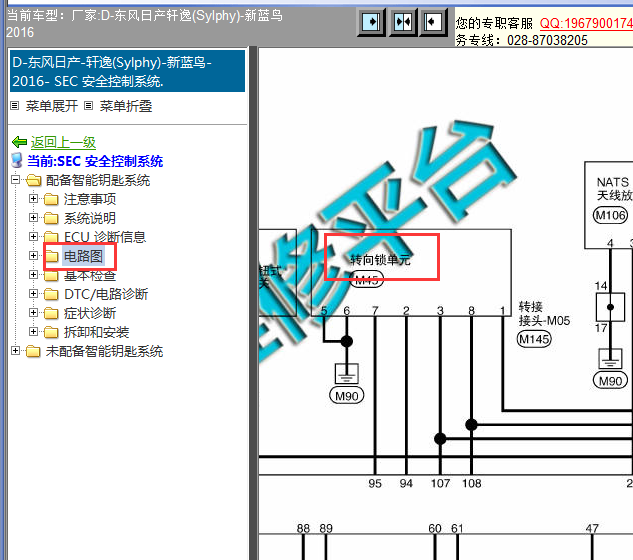Open the QQ customer service link
This screenshot has width=633, height=560.
[586, 23]
